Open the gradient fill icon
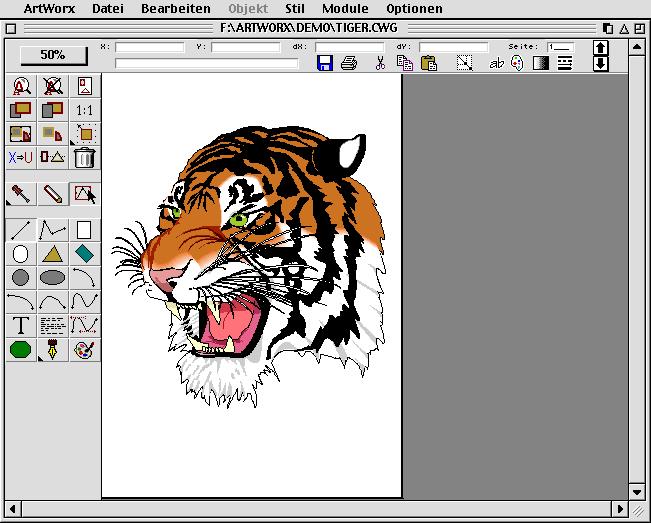 pos(541,64)
